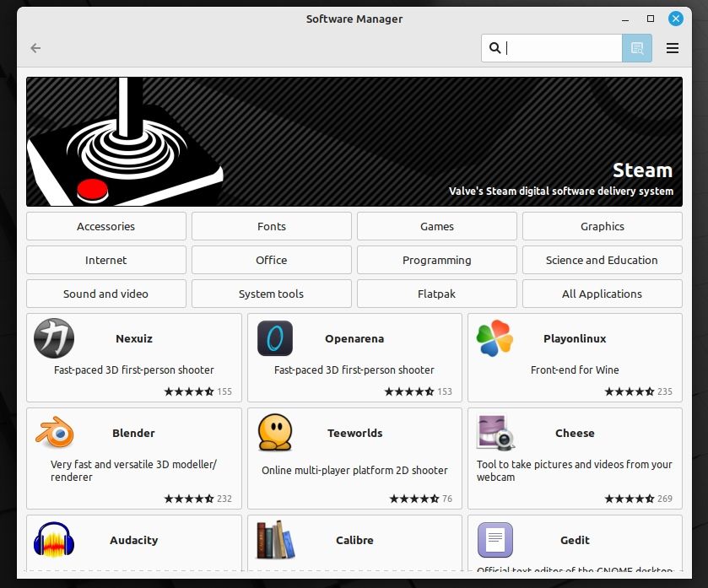The image size is (708, 588).
Task: Open the Calibre books icon
Action: tap(275, 540)
